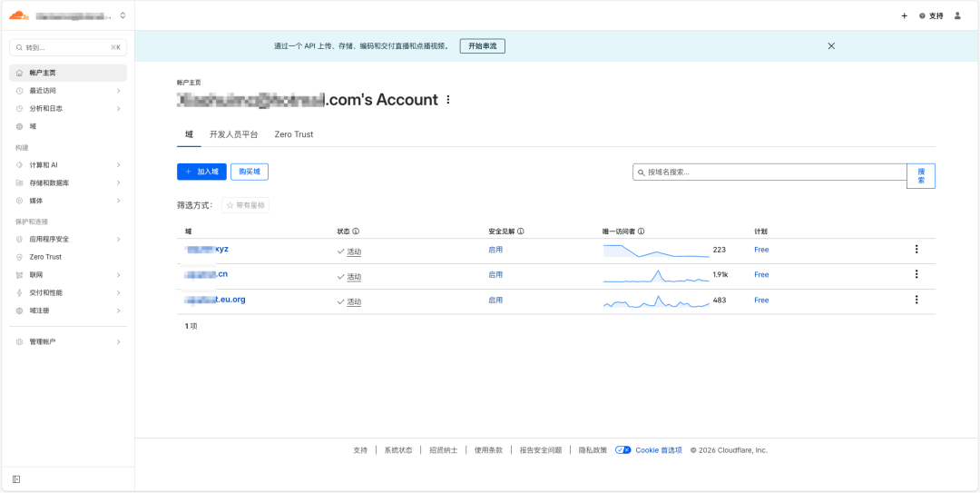The width and height of the screenshot is (980, 493).
Task: Click the Zero Trust sidebar icon
Action: 19,257
